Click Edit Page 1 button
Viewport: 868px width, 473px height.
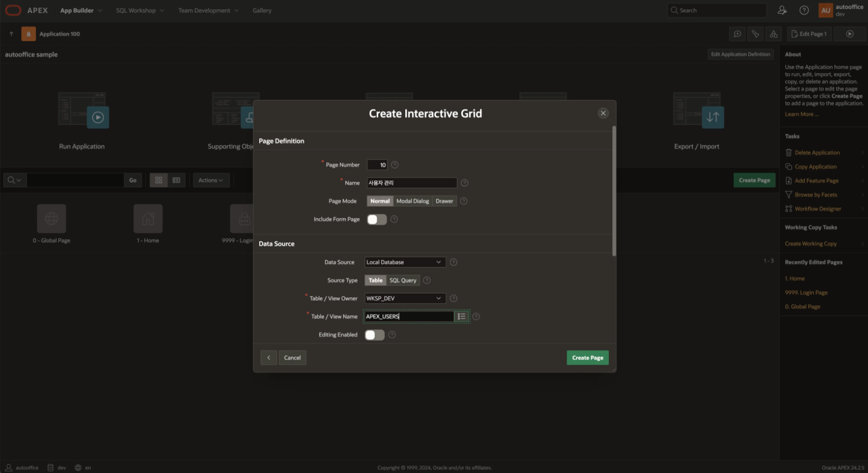(x=809, y=34)
